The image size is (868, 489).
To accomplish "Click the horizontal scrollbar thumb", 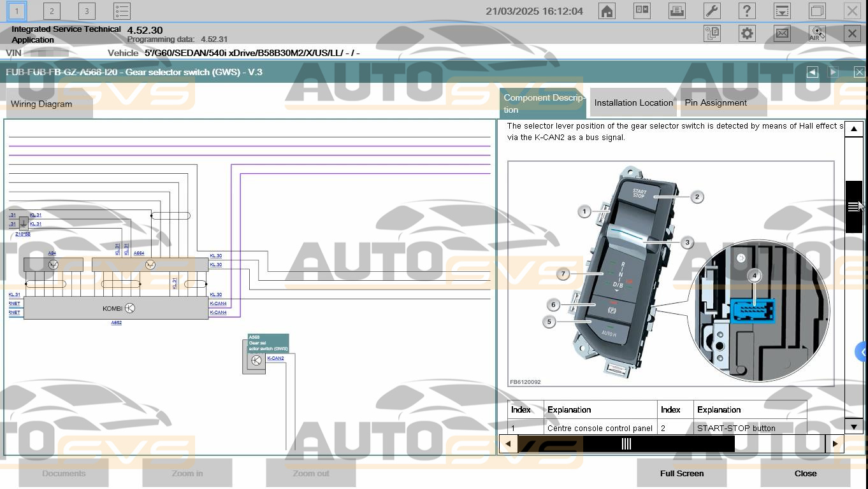I will (x=626, y=444).
